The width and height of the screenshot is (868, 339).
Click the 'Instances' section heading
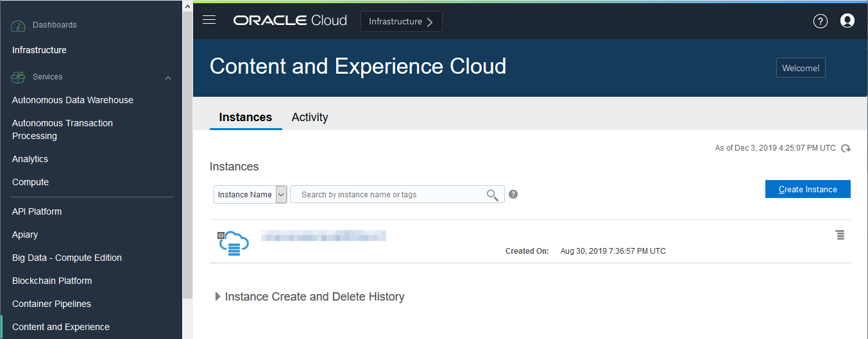(234, 167)
